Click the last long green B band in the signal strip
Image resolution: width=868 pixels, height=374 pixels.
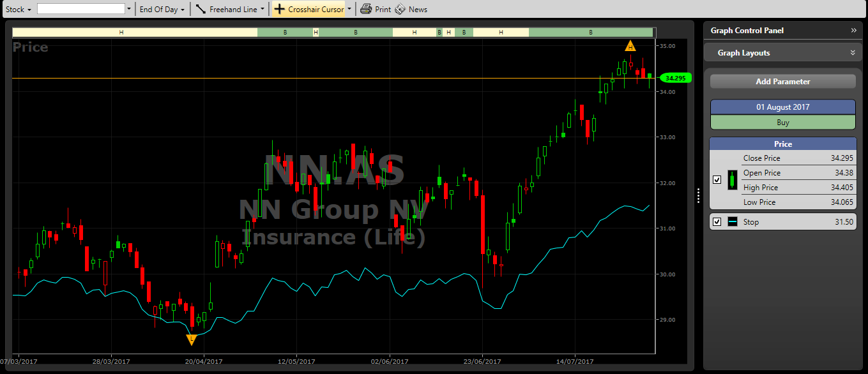591,32
